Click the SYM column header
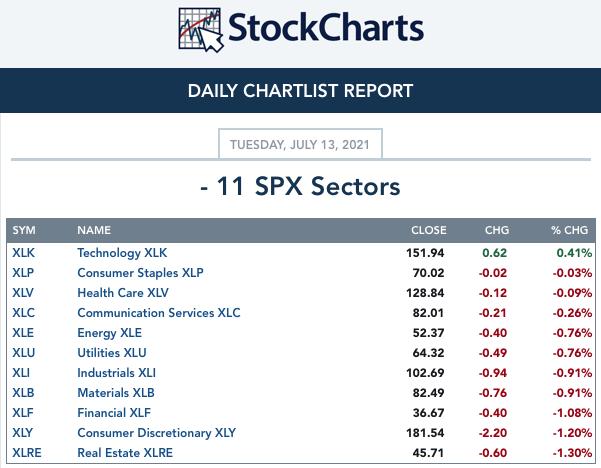The width and height of the screenshot is (601, 468). (x=24, y=230)
